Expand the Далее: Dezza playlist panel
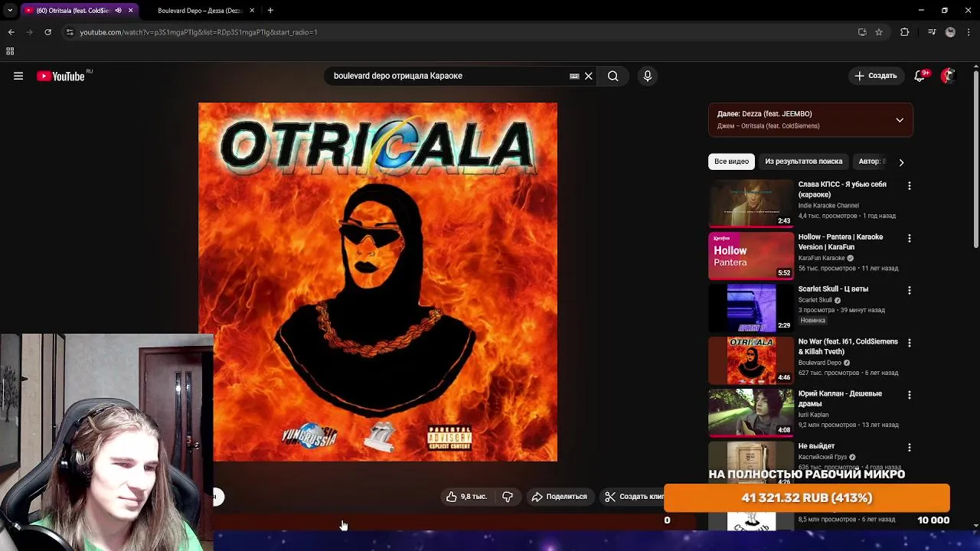 (900, 120)
